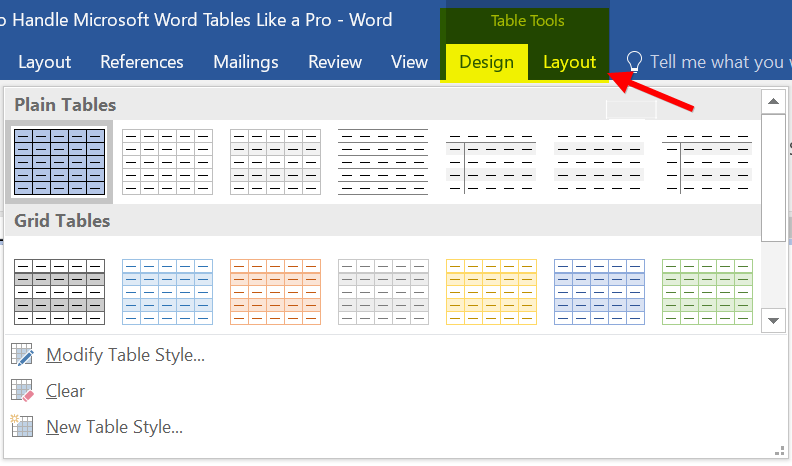This screenshot has width=792, height=466.
Task: Click the Tell me lightbulb icon
Action: (632, 62)
